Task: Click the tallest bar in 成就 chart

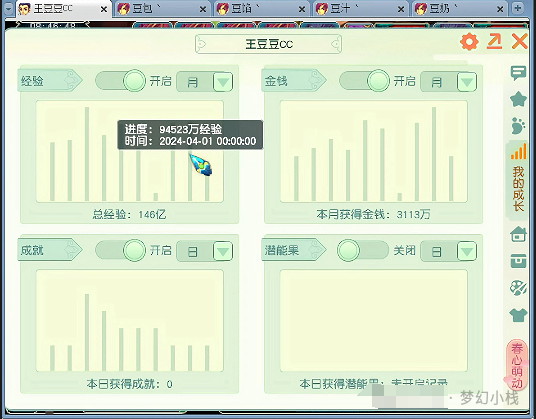Action: (87, 332)
